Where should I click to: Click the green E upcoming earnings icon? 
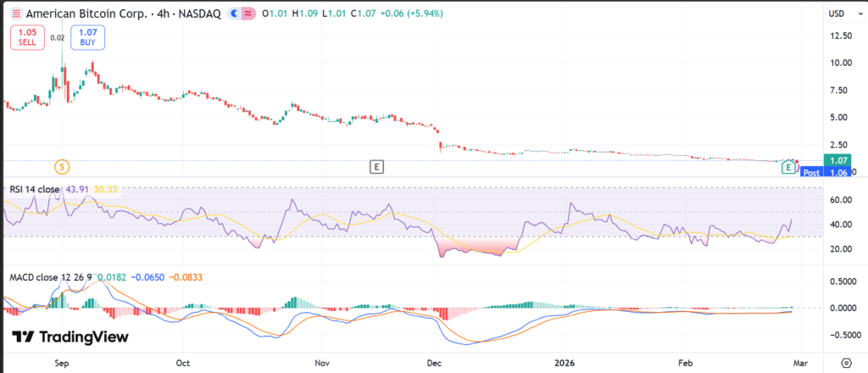click(789, 167)
